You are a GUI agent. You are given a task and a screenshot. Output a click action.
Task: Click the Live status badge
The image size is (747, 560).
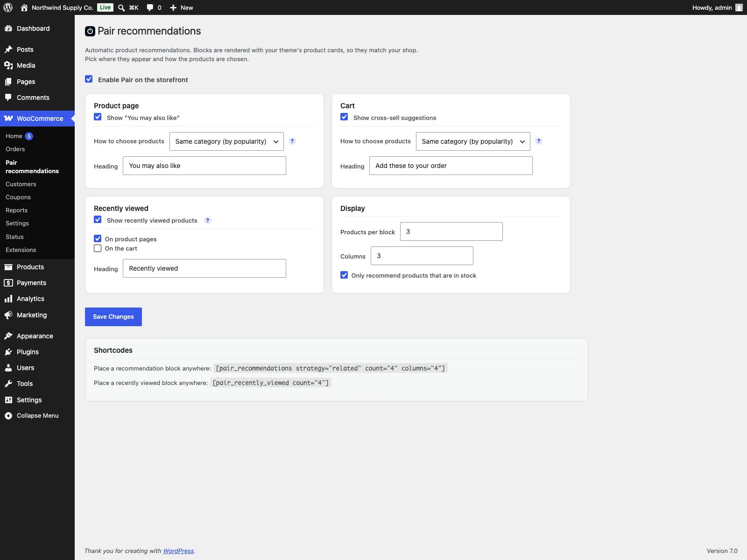coord(106,7)
